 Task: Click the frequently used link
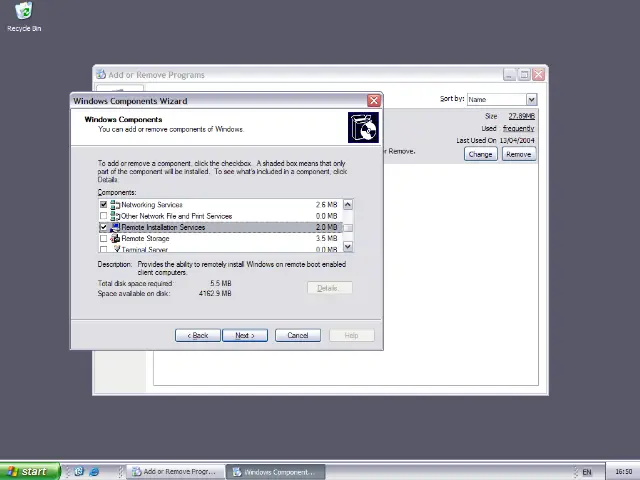click(x=518, y=128)
